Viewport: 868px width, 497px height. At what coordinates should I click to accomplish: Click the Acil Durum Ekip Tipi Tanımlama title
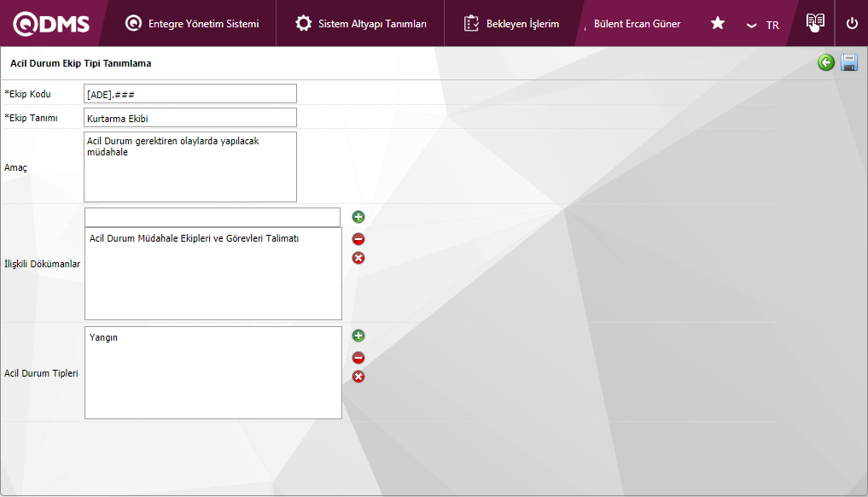click(81, 63)
